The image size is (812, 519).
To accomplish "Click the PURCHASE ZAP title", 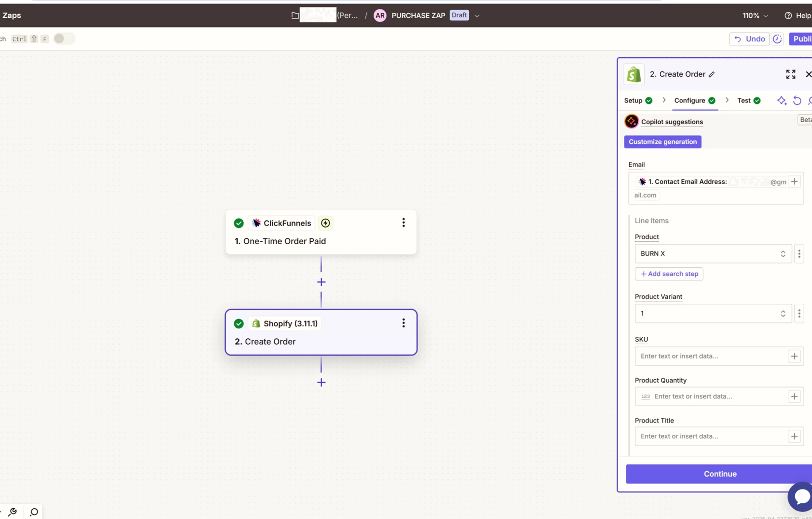I will (418, 16).
